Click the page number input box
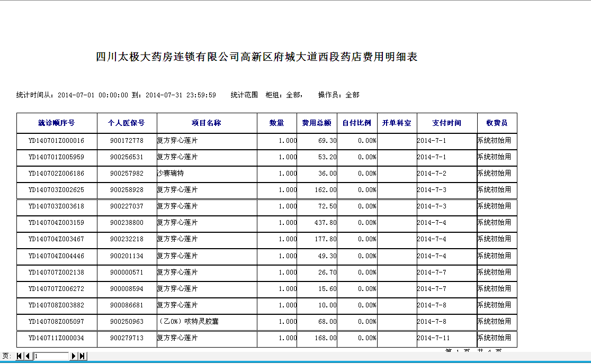 [51, 356]
